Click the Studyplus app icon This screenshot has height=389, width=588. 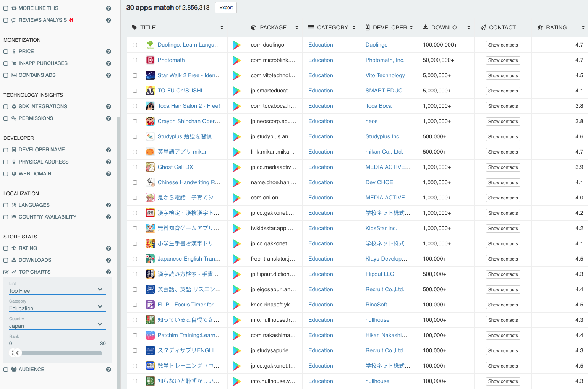pos(150,136)
